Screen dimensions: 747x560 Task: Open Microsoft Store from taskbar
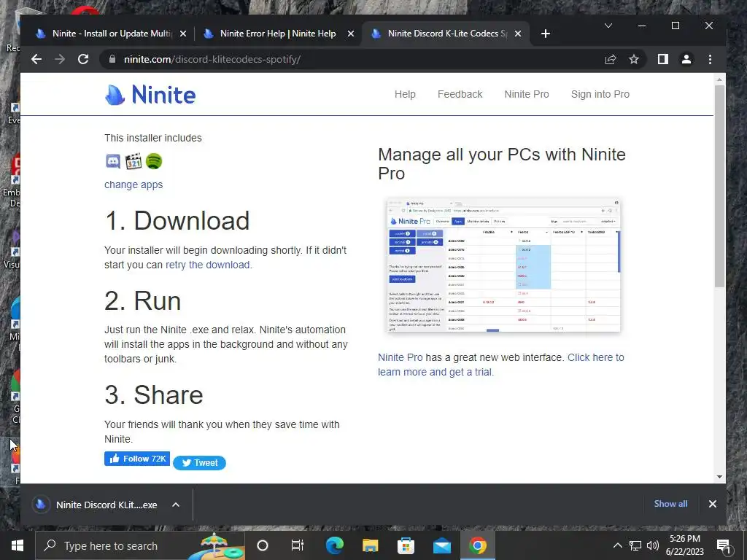[x=406, y=545]
